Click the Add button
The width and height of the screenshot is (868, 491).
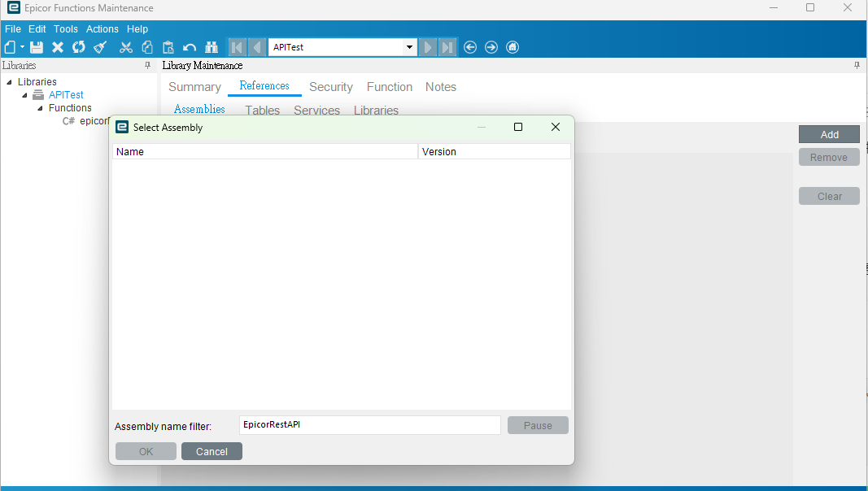pos(829,134)
